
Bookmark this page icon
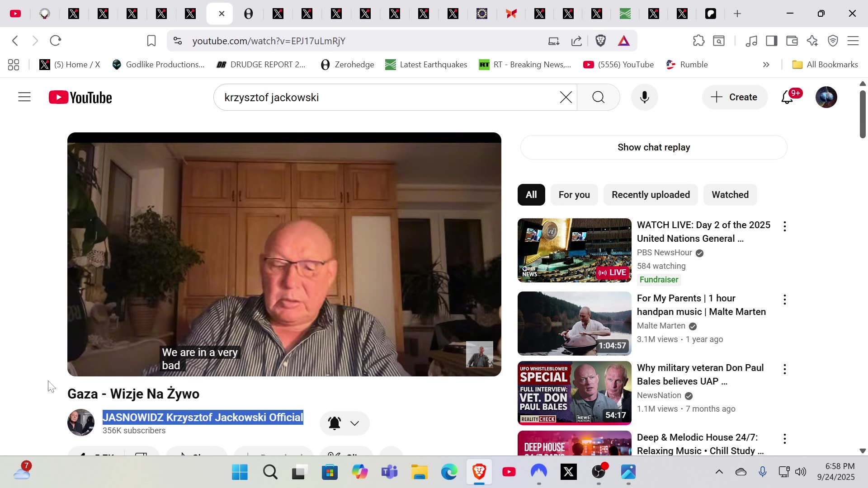pos(151,41)
